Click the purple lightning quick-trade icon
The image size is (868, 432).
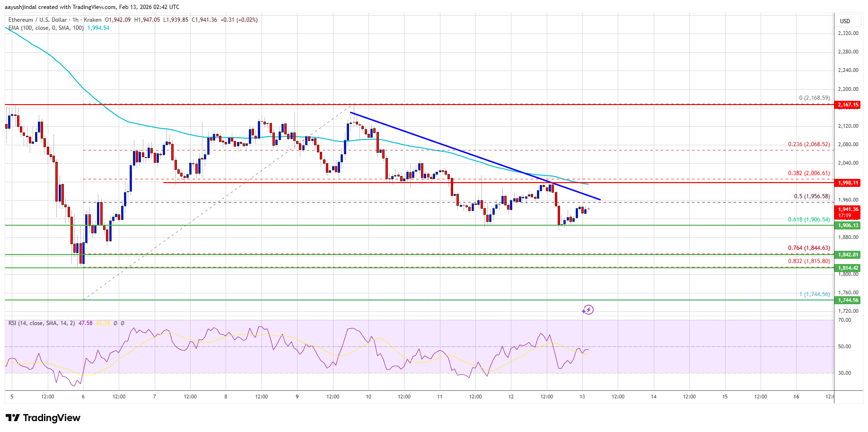coord(588,310)
